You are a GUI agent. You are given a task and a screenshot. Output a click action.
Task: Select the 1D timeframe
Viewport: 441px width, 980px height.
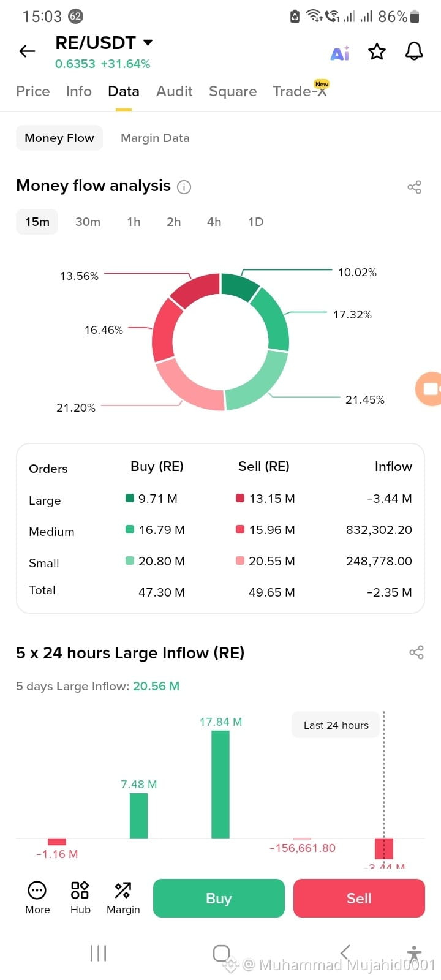click(256, 222)
